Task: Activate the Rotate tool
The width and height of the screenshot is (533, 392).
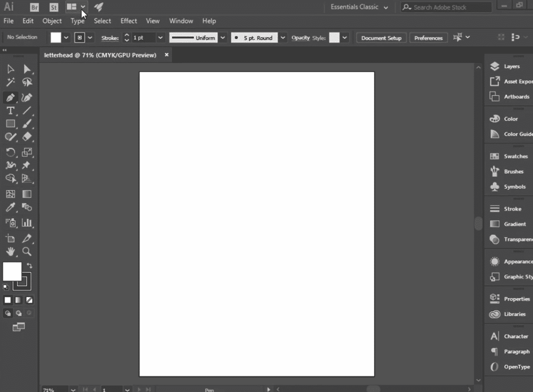Action: 10,152
